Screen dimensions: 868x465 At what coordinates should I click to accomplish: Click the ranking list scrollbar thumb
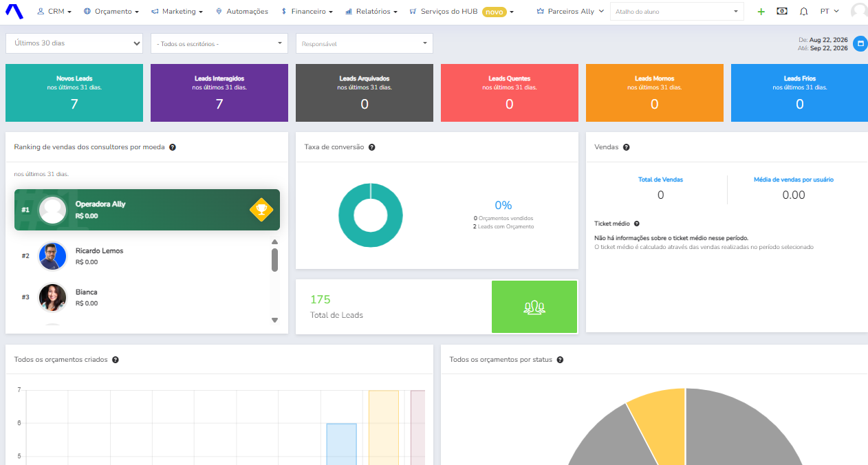click(274, 260)
